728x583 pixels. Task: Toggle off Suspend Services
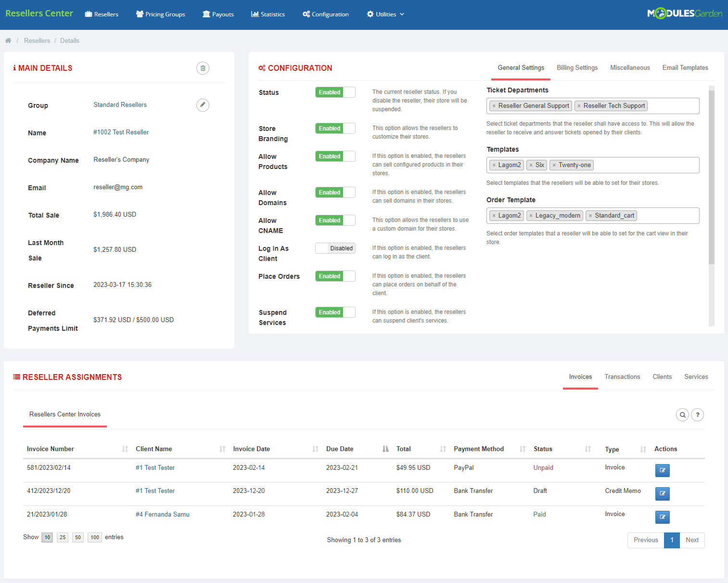(335, 312)
